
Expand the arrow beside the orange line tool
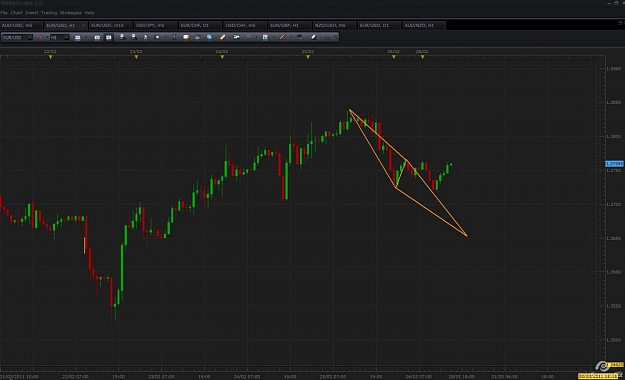(291, 37)
